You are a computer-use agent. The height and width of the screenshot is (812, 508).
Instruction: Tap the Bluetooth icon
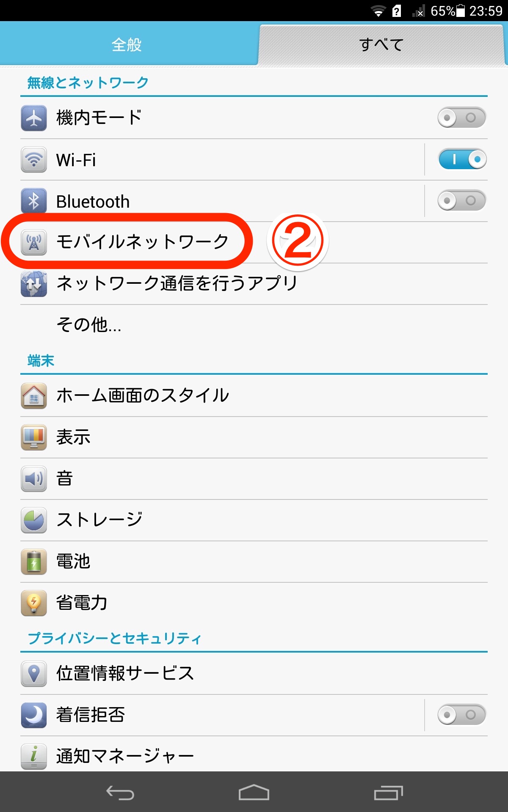pyautogui.click(x=34, y=201)
